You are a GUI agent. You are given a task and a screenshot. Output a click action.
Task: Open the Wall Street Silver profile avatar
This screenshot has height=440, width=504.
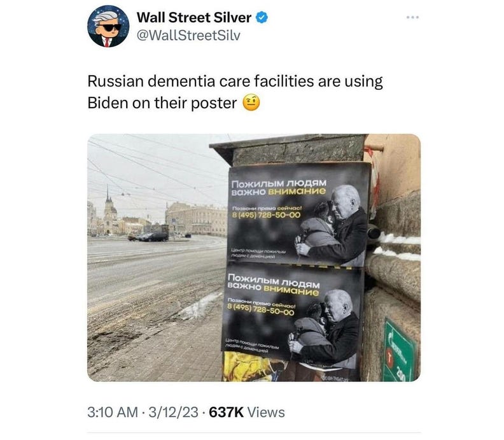108,26
